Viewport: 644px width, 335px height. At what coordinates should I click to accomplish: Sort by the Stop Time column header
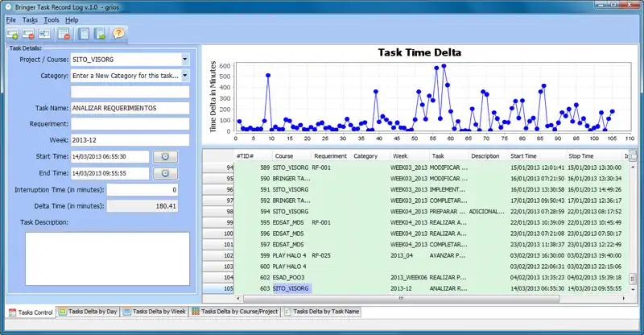[595, 156]
